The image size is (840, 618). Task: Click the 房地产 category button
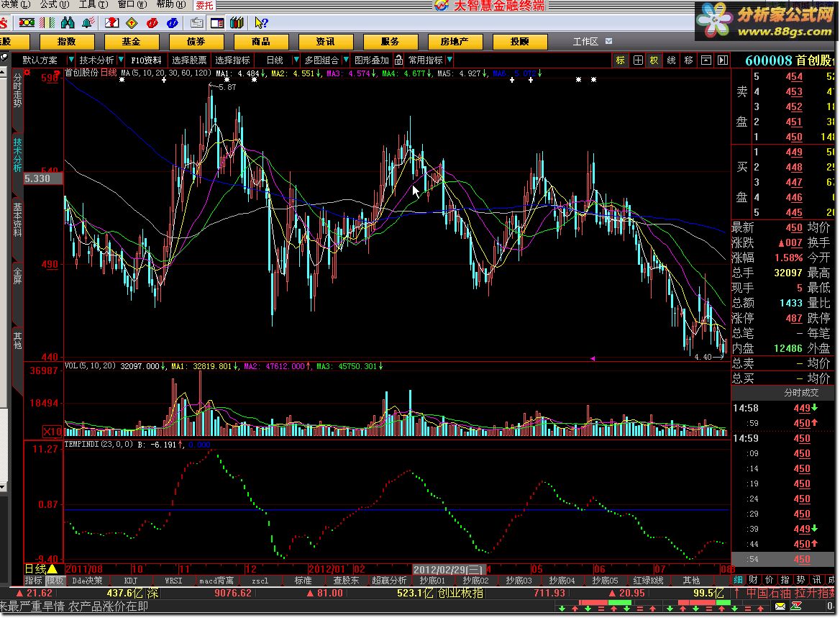tap(455, 42)
